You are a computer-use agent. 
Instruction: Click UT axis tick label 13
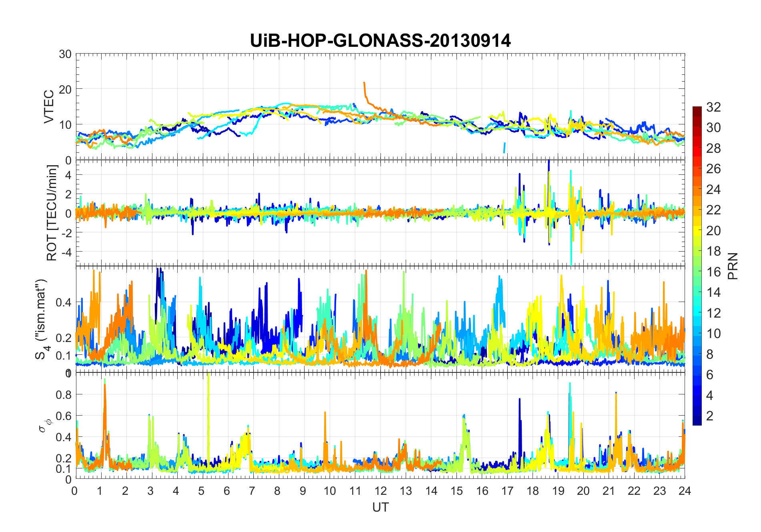pos(406,491)
